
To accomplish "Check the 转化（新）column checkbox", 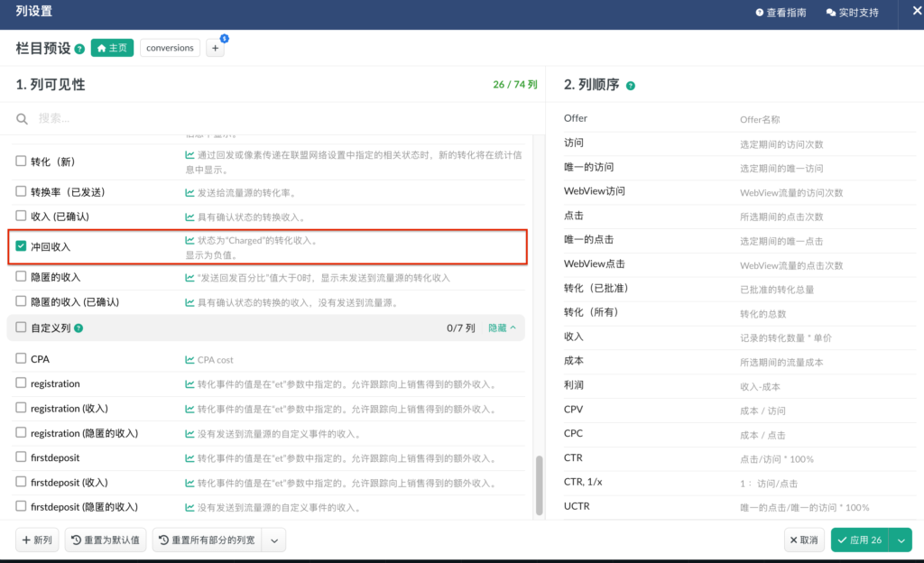I will 22,162.
